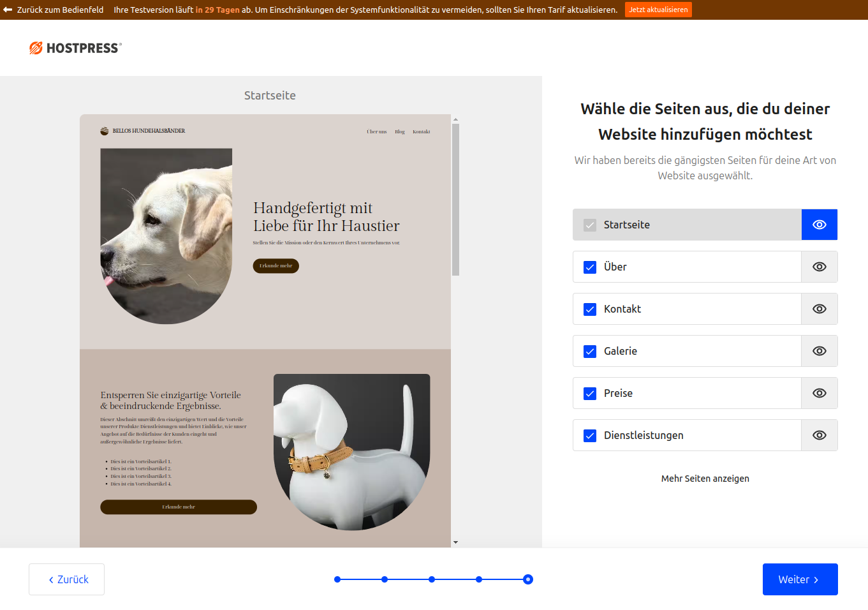
Task: Open Blog in the preview navigation
Action: click(x=399, y=132)
